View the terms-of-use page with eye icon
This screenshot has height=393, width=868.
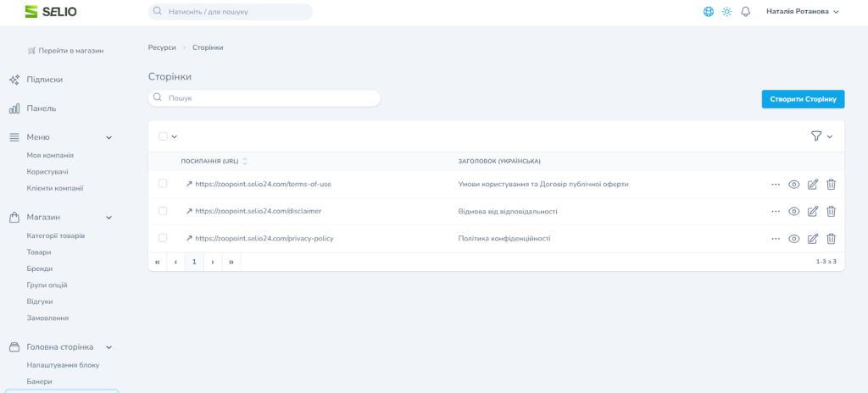[x=794, y=184]
